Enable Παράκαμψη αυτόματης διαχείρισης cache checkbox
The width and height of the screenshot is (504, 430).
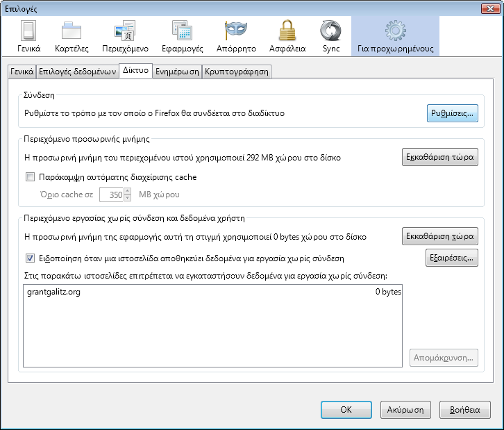(31, 177)
